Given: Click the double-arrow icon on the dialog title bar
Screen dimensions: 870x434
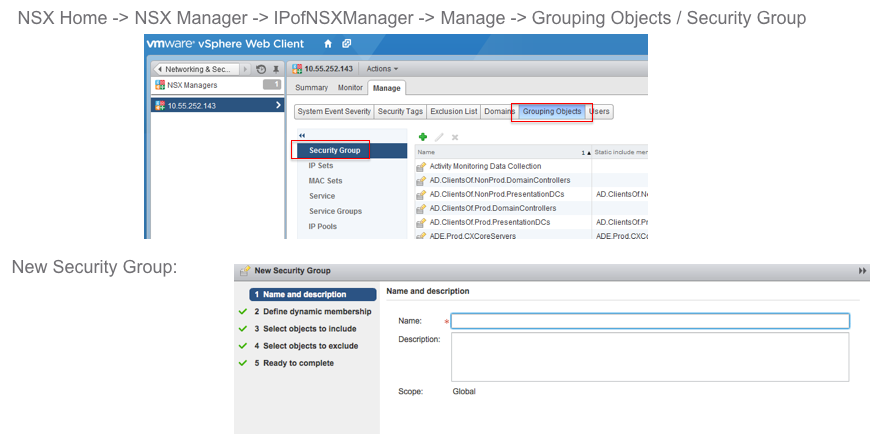Looking at the screenshot, I should pyautogui.click(x=862, y=271).
